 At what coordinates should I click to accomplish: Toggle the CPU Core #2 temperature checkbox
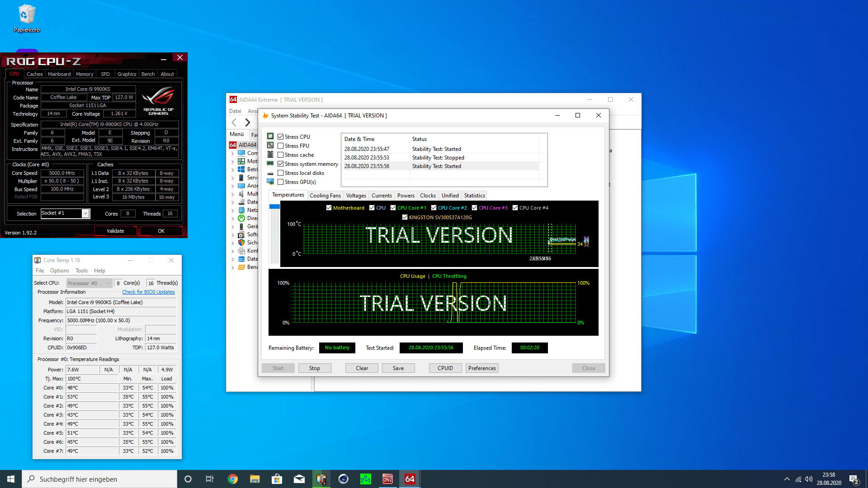[434, 208]
